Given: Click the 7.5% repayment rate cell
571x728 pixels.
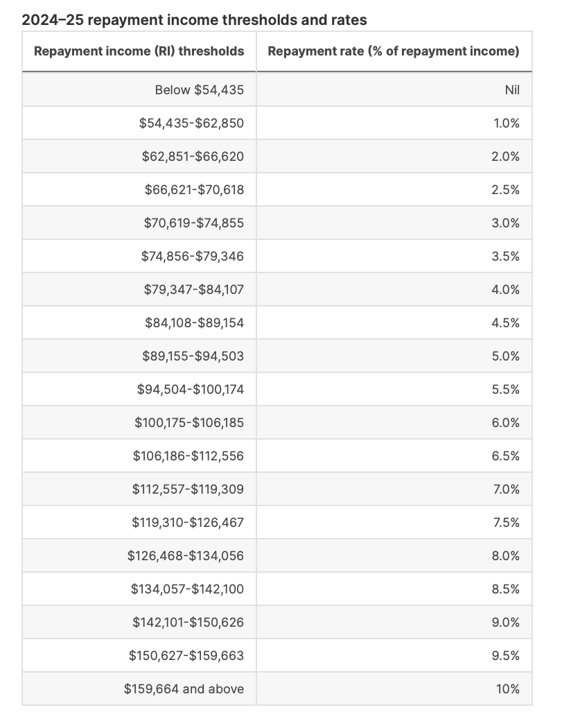Looking at the screenshot, I should point(394,522).
